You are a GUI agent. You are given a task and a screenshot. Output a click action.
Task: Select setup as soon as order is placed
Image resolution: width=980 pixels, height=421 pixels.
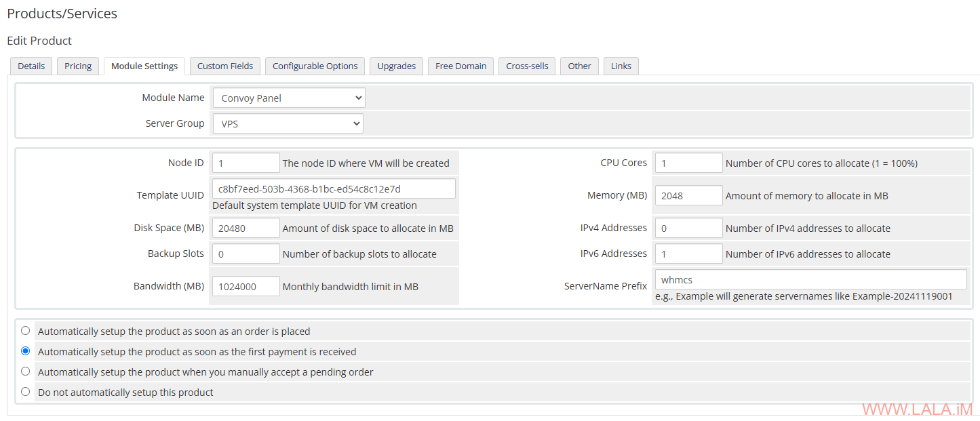point(26,331)
